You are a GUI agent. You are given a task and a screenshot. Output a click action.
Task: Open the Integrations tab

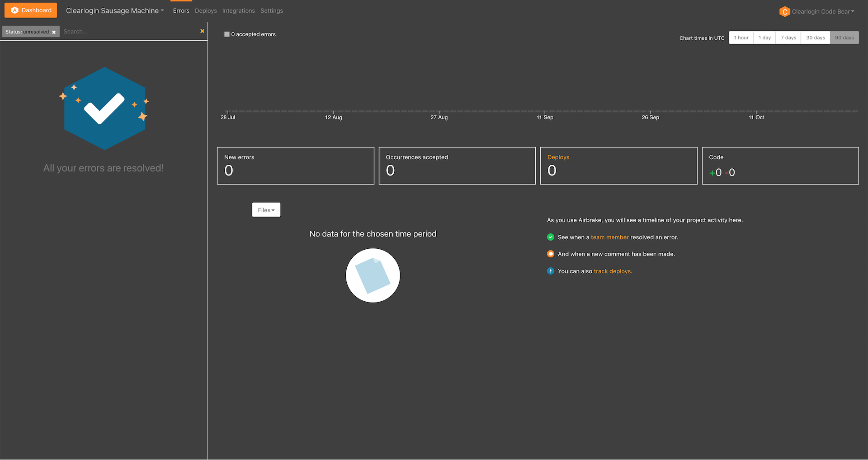(x=238, y=11)
